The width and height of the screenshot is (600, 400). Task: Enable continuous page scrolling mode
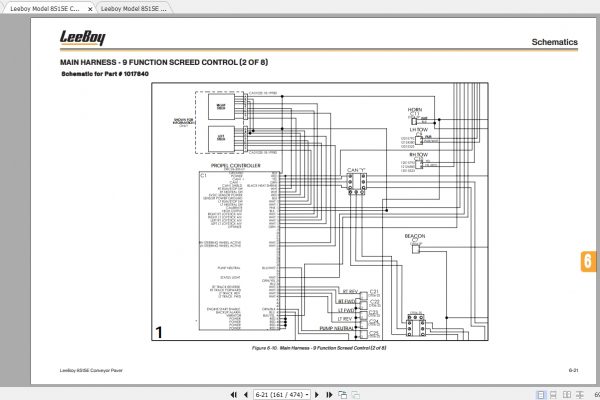click(x=553, y=395)
